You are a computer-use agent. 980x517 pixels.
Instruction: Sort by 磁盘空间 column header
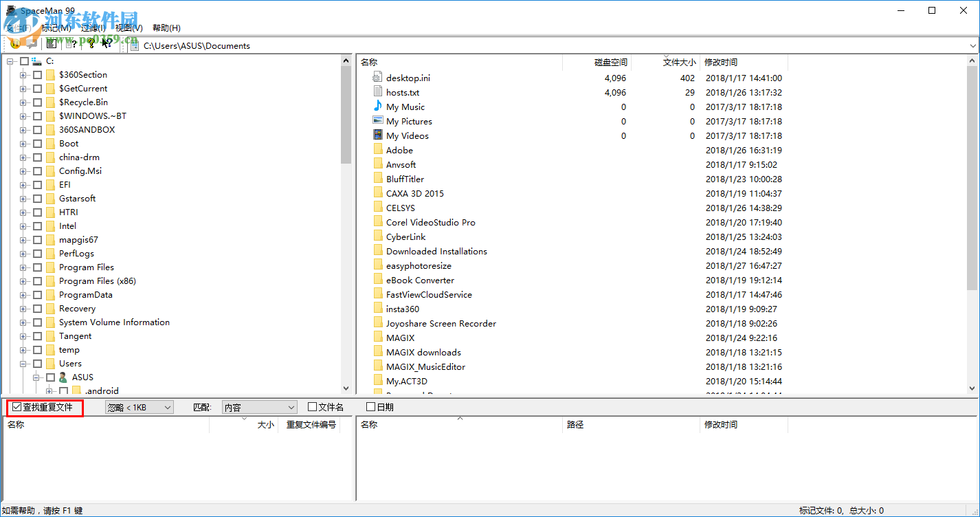[610, 63]
